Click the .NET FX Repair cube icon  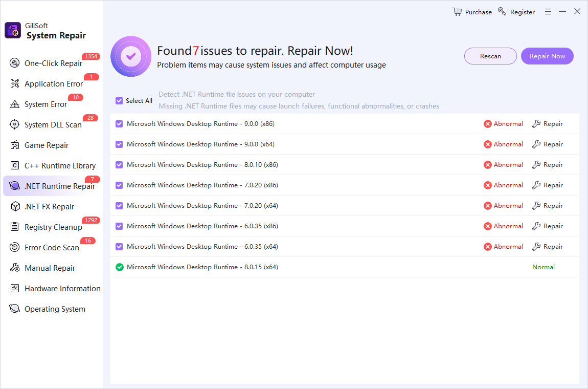click(x=15, y=206)
